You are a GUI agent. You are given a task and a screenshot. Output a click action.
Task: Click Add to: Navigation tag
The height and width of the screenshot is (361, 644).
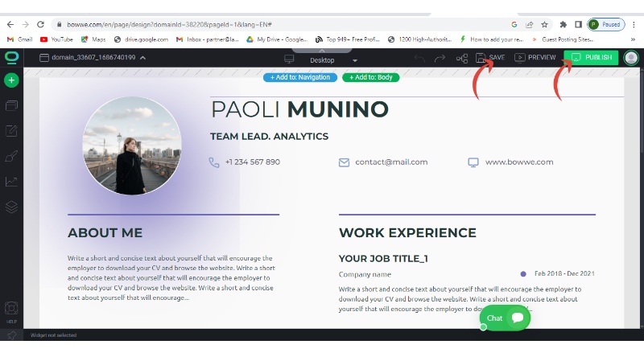click(300, 77)
